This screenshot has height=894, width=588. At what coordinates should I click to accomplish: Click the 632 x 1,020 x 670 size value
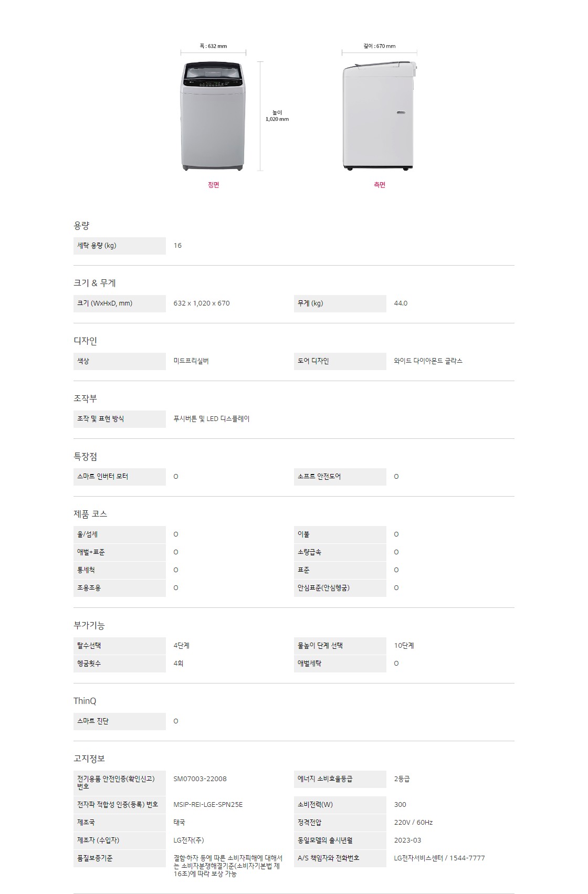click(x=202, y=303)
